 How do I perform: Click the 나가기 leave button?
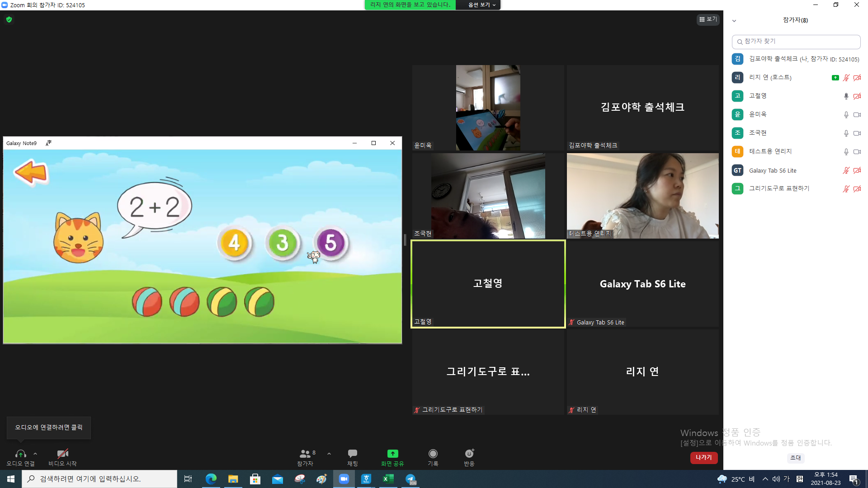point(704,458)
